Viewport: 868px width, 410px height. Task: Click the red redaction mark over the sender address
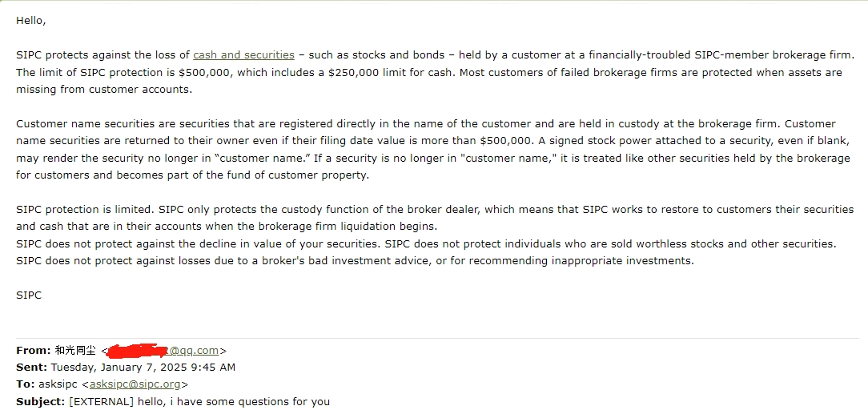pyautogui.click(x=136, y=350)
